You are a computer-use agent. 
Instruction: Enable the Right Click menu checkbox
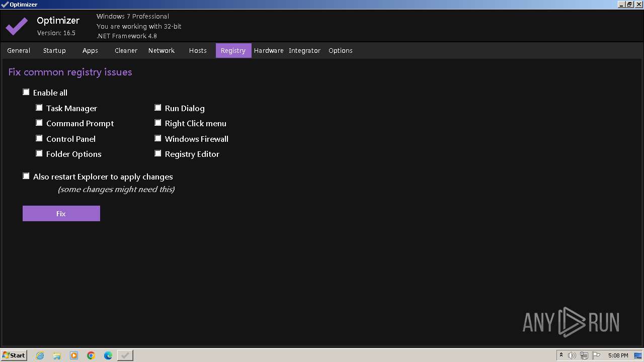[x=158, y=123]
